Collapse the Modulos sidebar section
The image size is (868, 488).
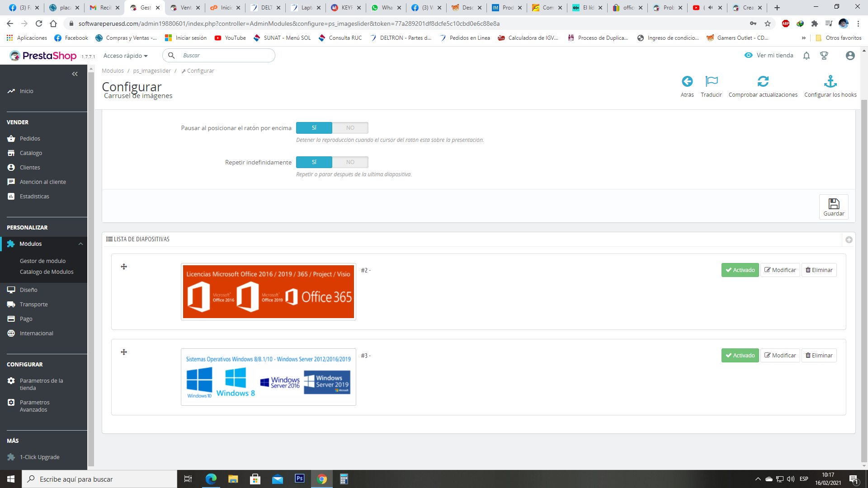tap(80, 244)
